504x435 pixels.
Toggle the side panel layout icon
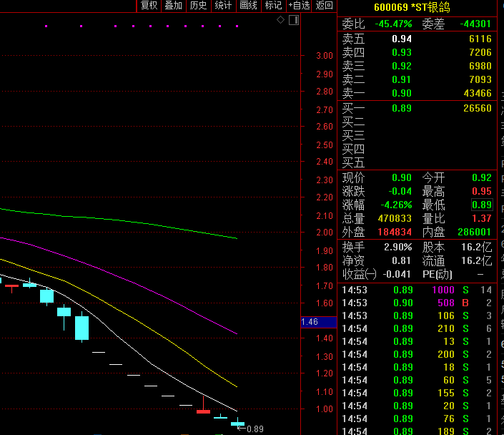[x=293, y=20]
